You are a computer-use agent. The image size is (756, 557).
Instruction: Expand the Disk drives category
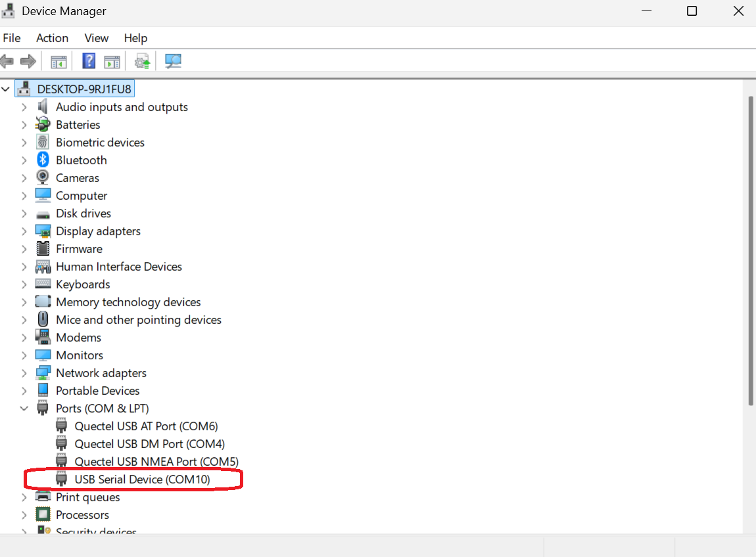[x=24, y=213]
